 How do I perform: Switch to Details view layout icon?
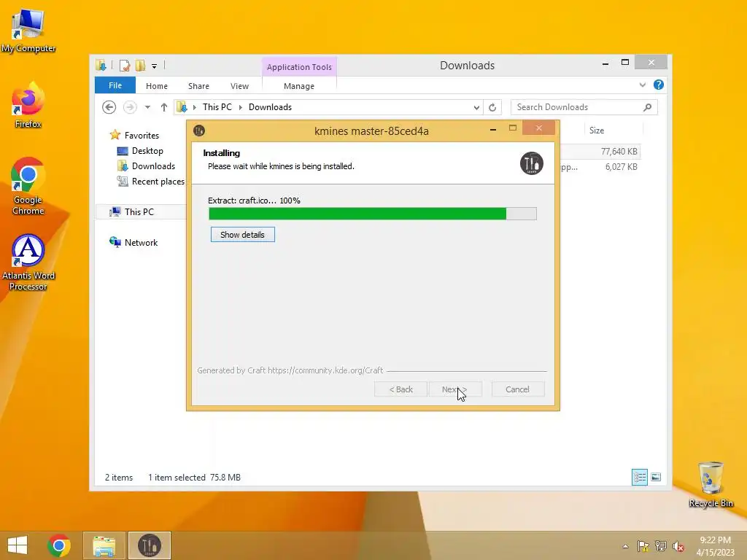coord(639,477)
